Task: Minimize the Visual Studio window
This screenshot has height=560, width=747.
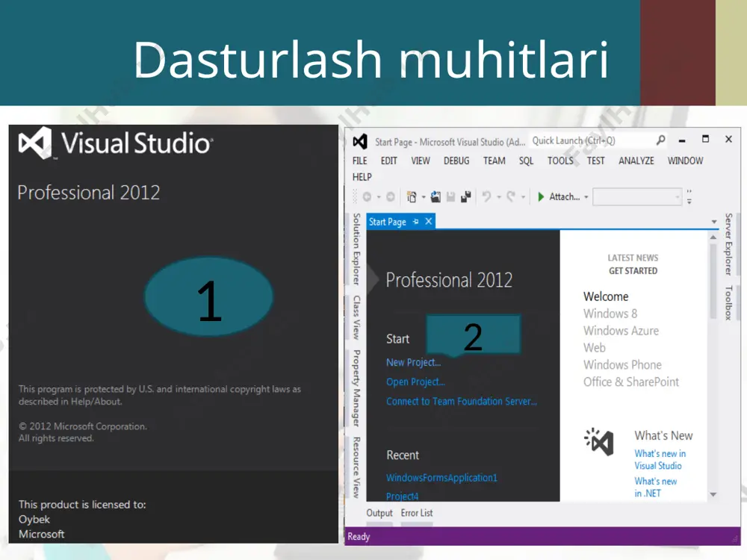Action: [x=682, y=140]
